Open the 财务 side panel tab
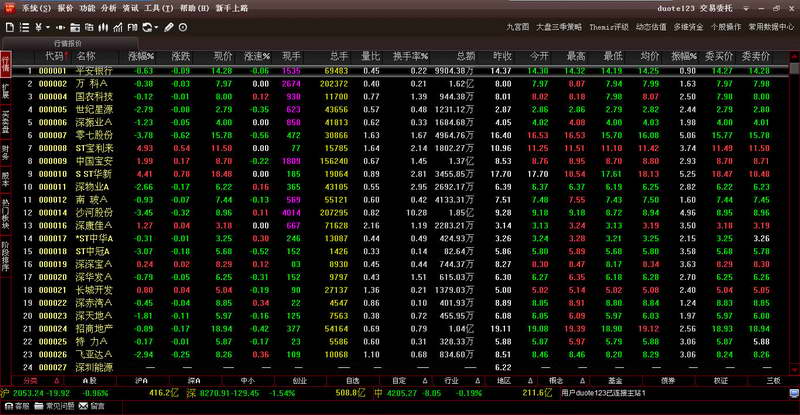The height and width of the screenshot is (415, 800). [5, 150]
